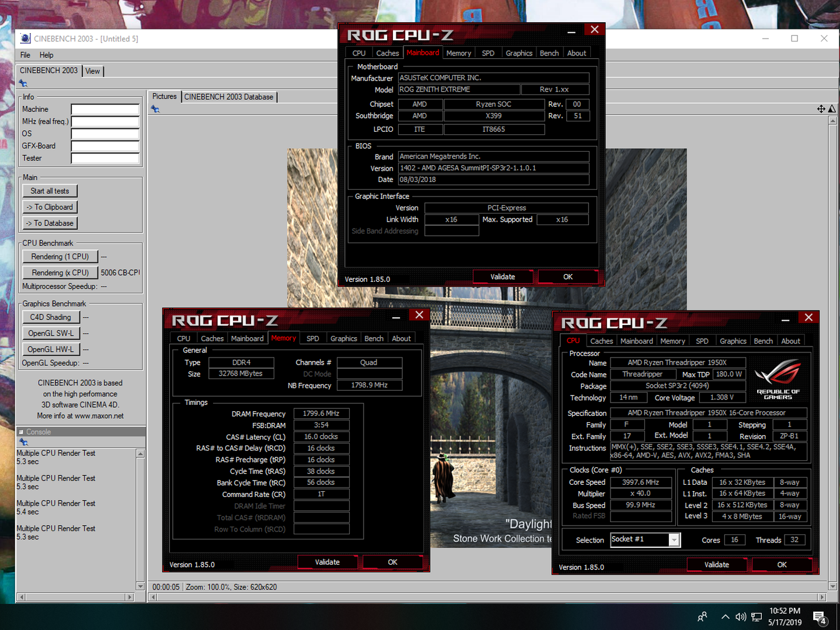Click console horizontal scrollbar right arrow
Screen dimensions: 840x630
click(x=130, y=597)
